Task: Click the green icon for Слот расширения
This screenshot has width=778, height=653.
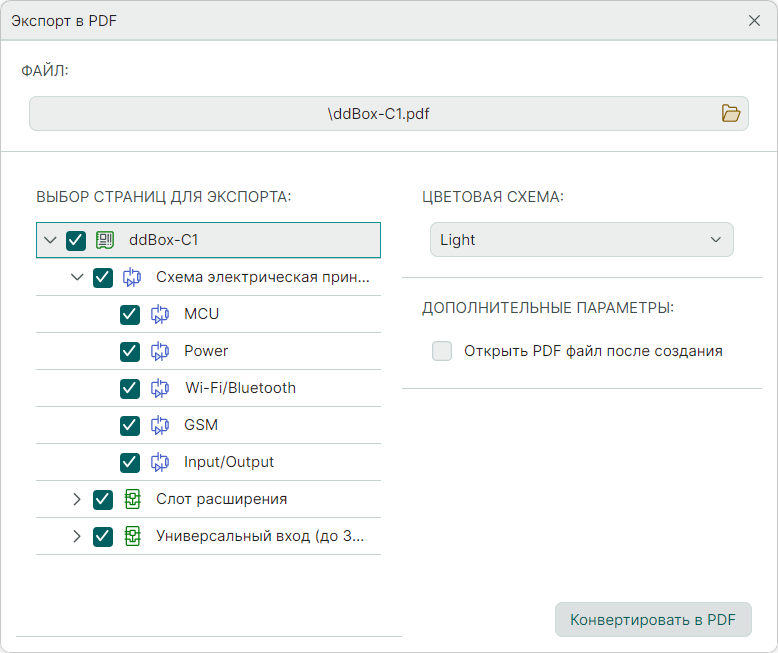Action: click(132, 499)
